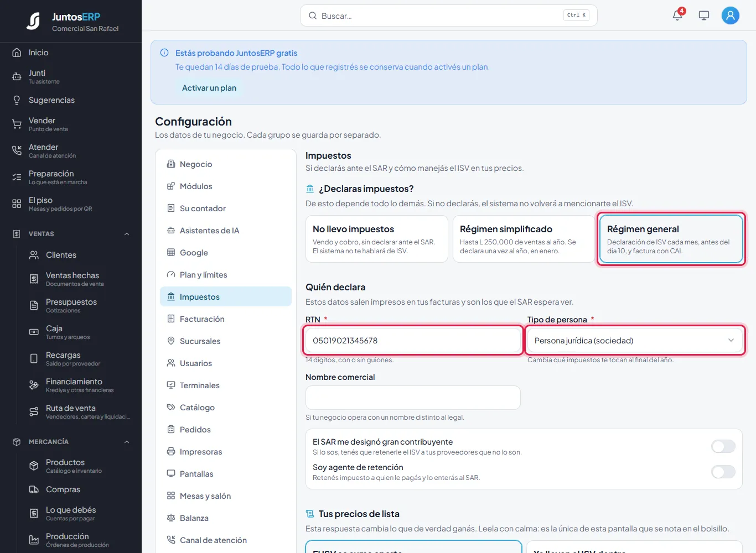The height and width of the screenshot is (553, 756).
Task: Click the Caja cash icon
Action: 34,332
